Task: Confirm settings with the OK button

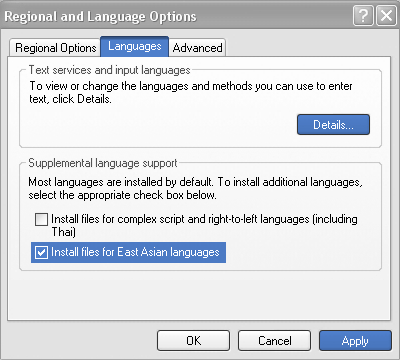Action: click(193, 341)
